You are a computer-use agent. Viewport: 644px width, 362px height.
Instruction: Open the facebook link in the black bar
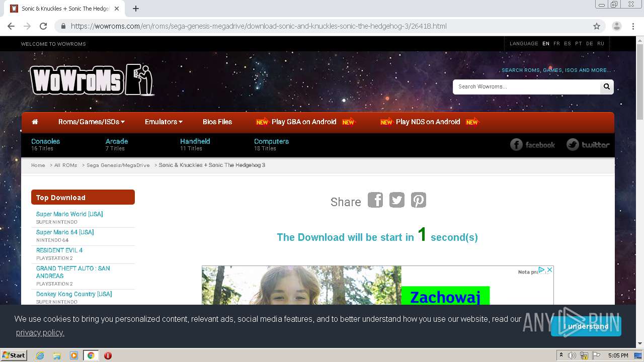533,145
